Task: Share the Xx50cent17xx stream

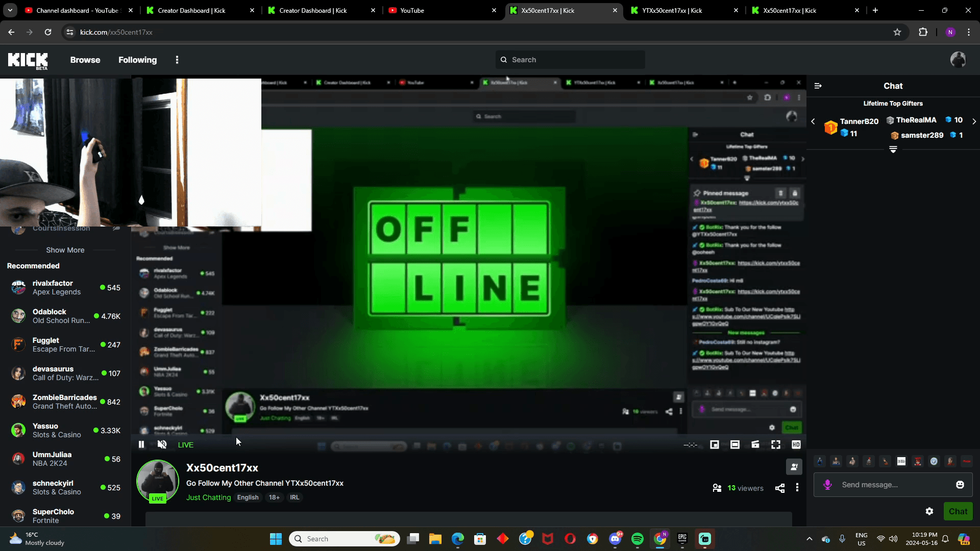Action: click(x=780, y=488)
